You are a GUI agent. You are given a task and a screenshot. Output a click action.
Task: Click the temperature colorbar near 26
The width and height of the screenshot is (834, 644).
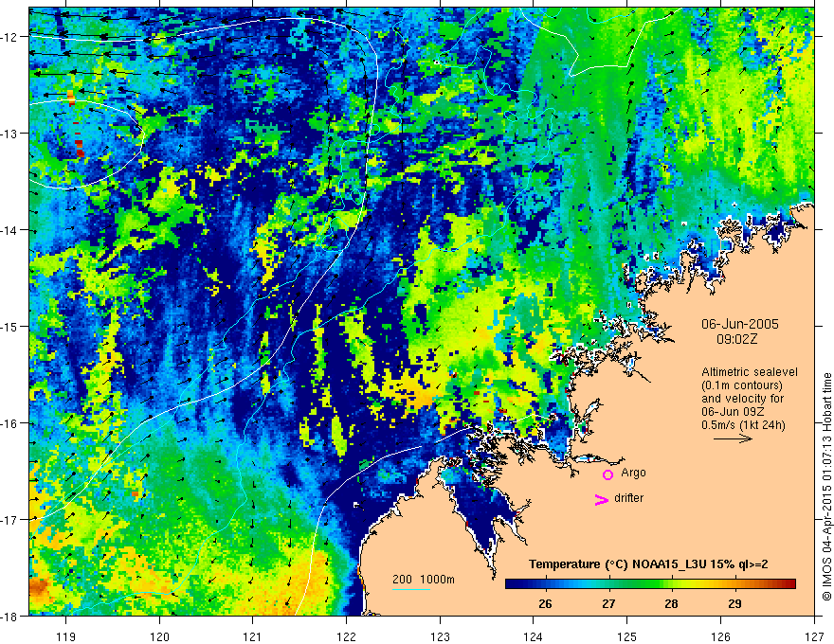(x=545, y=584)
